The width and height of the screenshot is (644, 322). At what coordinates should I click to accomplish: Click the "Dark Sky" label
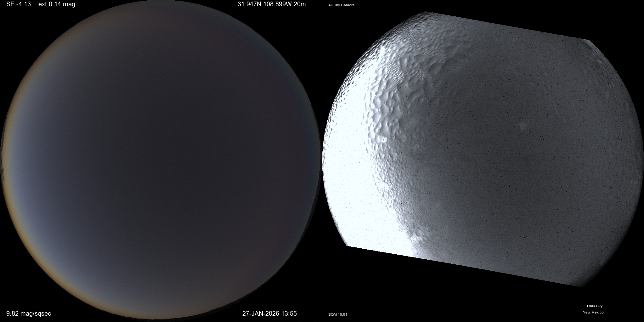coord(595,306)
